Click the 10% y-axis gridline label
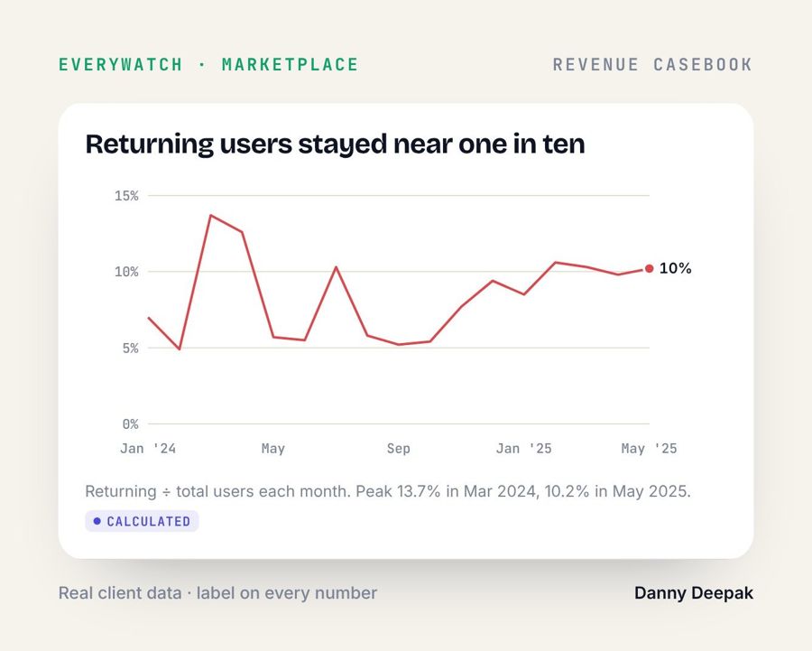The height and width of the screenshot is (651, 812). point(127,272)
